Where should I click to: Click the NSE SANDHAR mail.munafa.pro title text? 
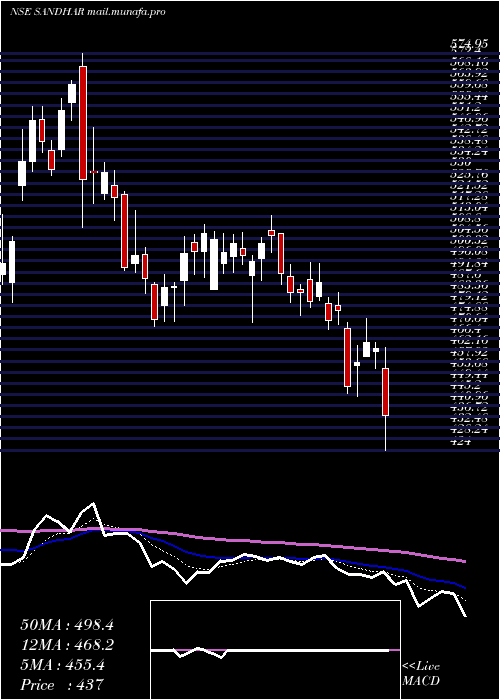(88, 12)
